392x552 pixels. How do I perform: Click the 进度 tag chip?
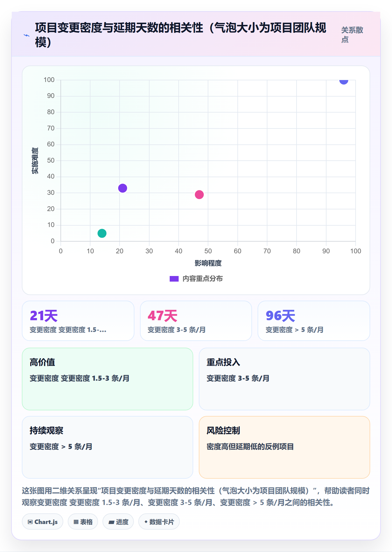(x=118, y=522)
